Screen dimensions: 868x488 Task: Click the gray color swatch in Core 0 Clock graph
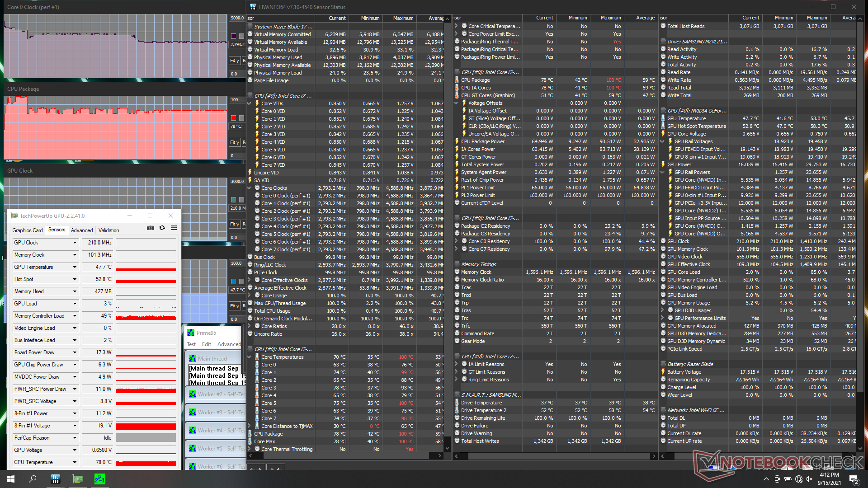click(x=242, y=36)
